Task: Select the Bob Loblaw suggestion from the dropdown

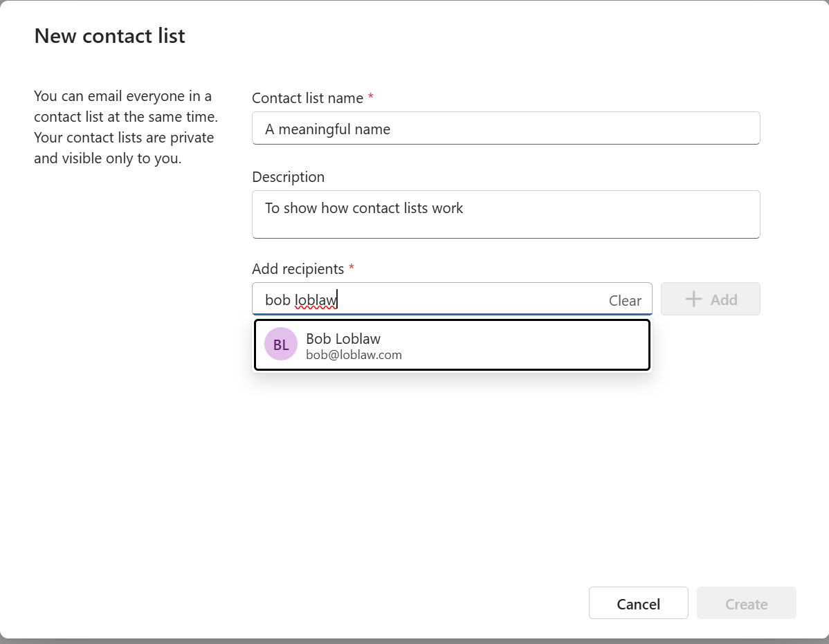Action: point(452,344)
